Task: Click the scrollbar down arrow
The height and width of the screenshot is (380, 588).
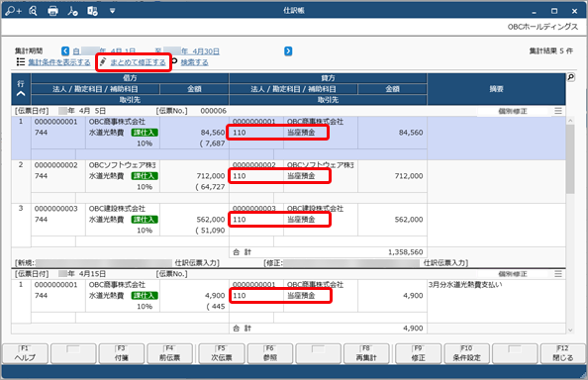Action: coord(570,330)
